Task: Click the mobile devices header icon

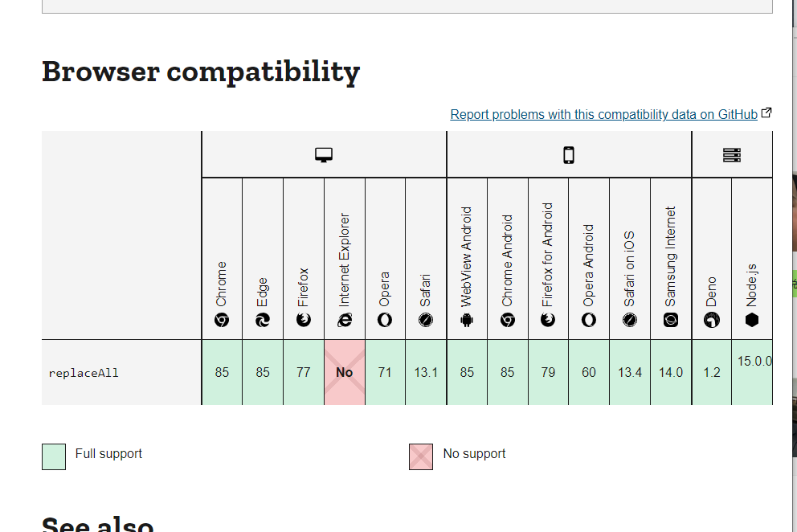Action: click(569, 153)
